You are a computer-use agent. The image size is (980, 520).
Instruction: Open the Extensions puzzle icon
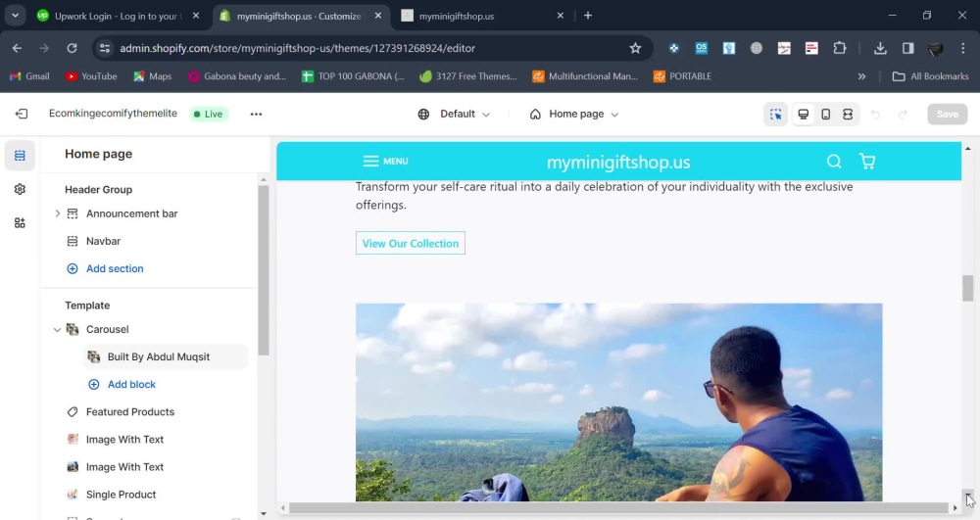[x=840, y=48]
